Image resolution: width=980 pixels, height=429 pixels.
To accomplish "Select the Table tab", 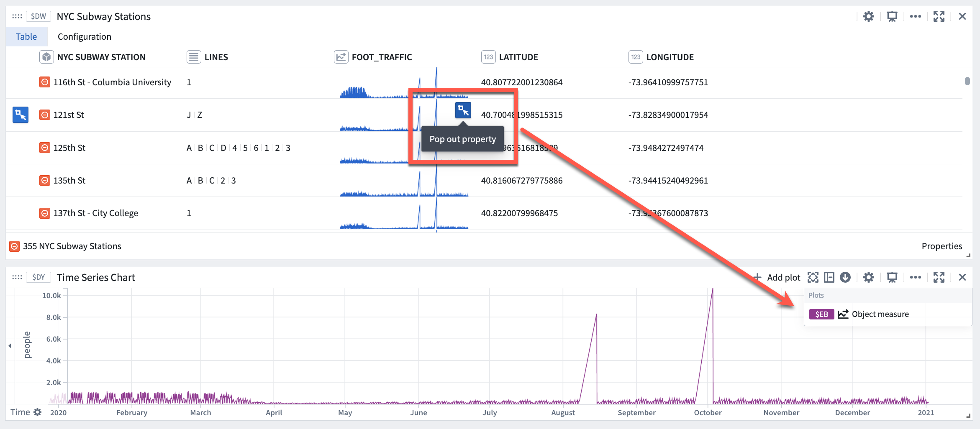I will (x=26, y=37).
